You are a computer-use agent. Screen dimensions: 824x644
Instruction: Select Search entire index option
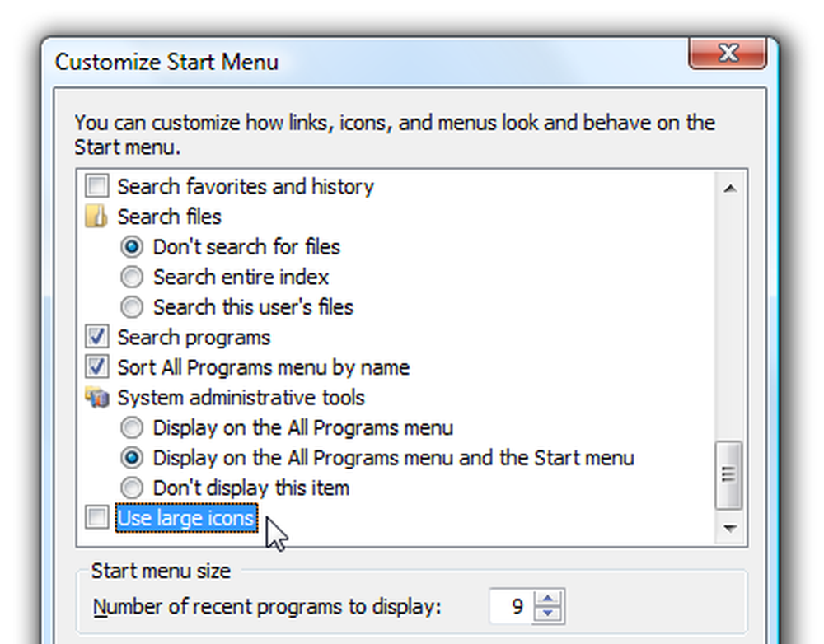click(131, 277)
